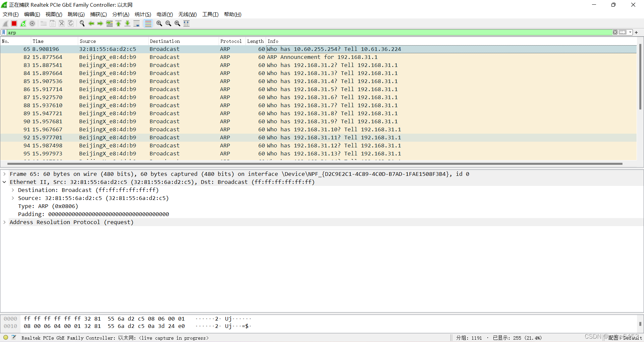644x342 pixels.
Task: Go forward to next packet arrow
Action: [x=100, y=23]
